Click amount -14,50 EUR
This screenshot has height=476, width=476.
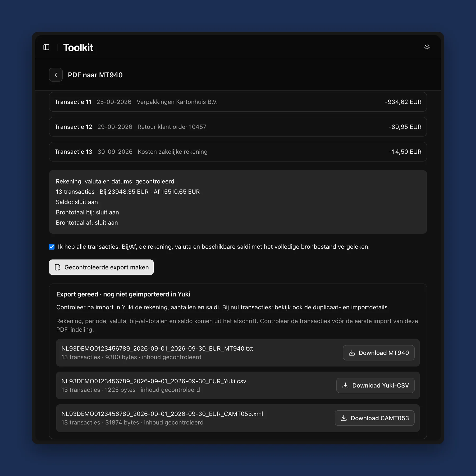[405, 152]
